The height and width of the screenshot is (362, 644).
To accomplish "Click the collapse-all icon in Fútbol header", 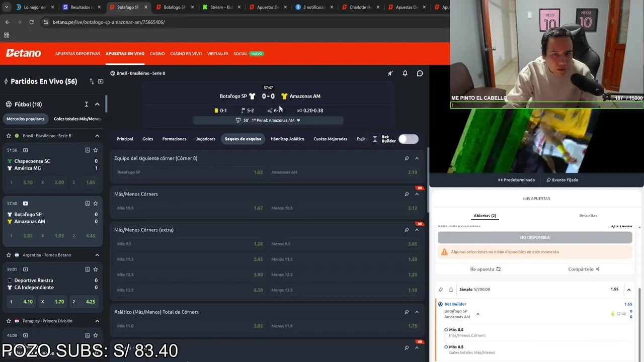I will 87,104.
